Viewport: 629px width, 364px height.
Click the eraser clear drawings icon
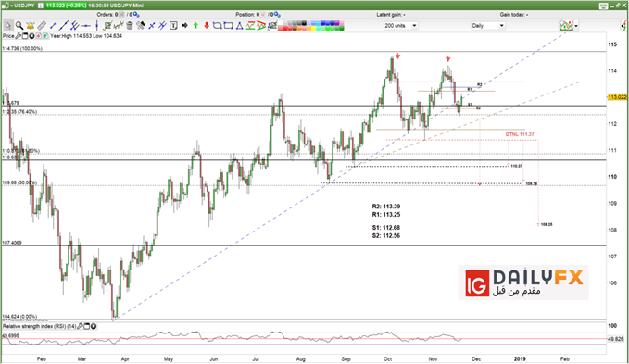tap(141, 26)
